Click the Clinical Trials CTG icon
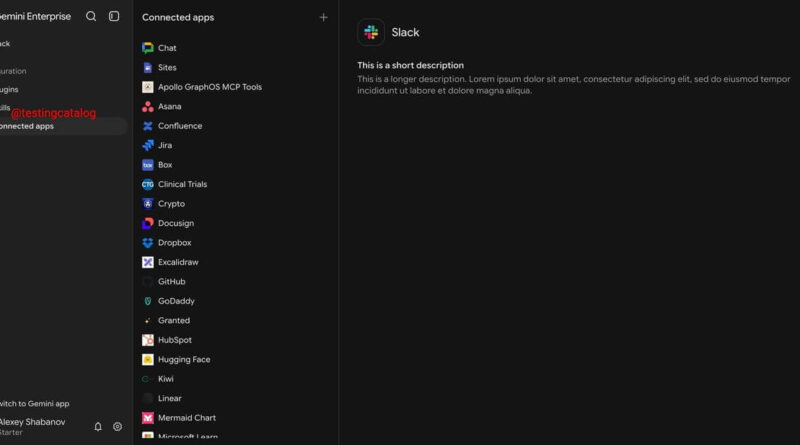800x445 pixels. tap(147, 184)
